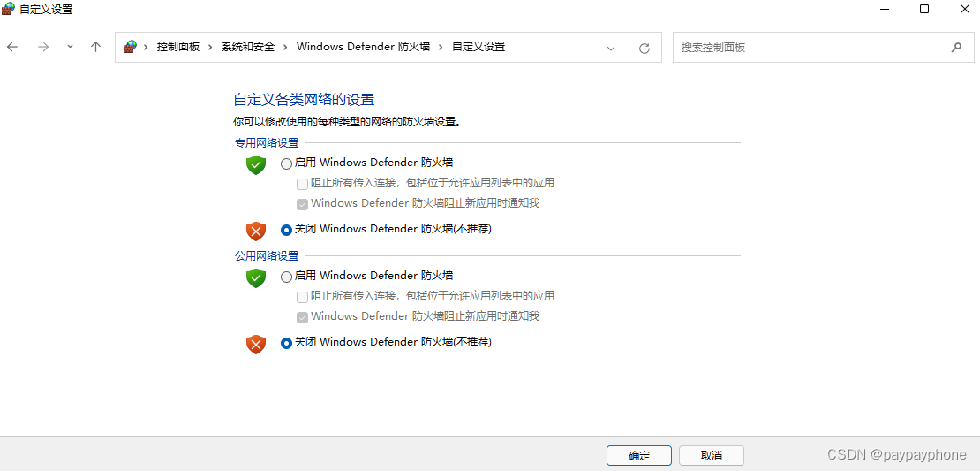
Task: Open 控制面板 breadcrumb
Action: (x=178, y=47)
